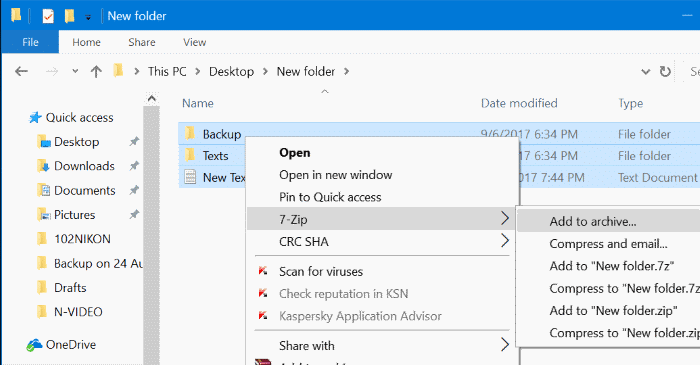The height and width of the screenshot is (365, 700).
Task: Expand the CRC SHA submenu entry
Action: tap(382, 241)
